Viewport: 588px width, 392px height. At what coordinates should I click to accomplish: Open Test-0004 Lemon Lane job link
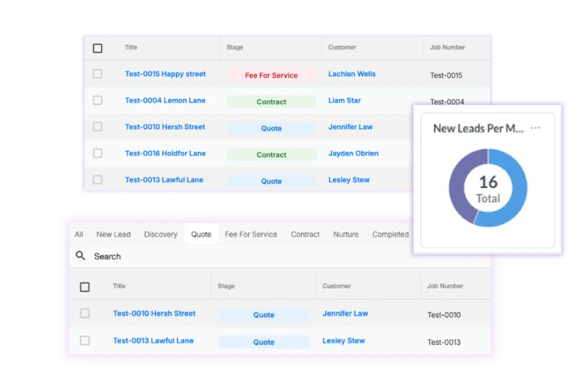pyautogui.click(x=165, y=100)
